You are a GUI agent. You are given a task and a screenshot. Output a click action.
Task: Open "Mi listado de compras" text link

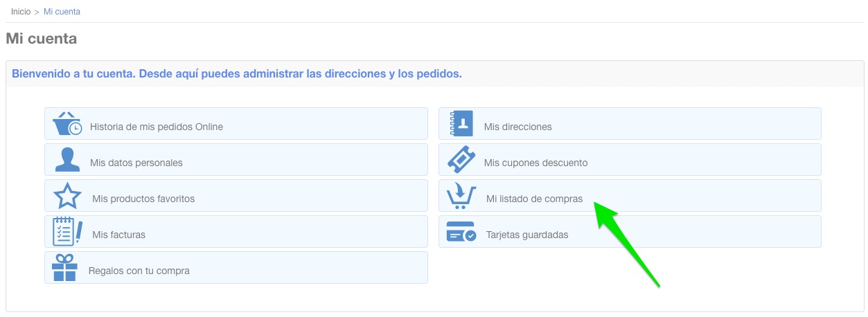pos(534,199)
